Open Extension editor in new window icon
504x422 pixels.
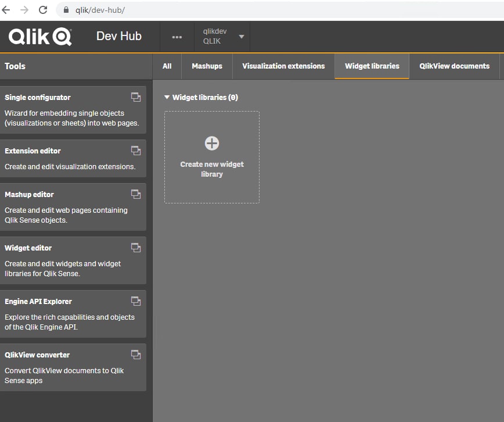click(x=136, y=151)
